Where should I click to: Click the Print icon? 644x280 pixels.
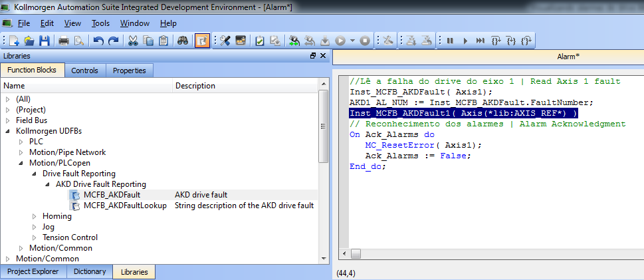coord(64,41)
